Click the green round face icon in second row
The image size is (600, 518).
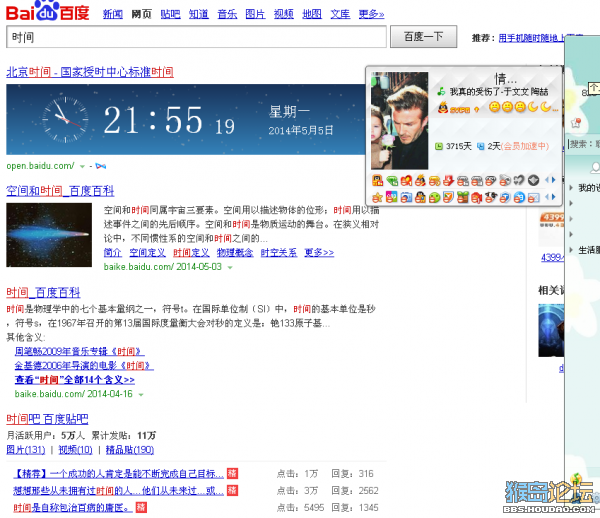[x=434, y=197]
